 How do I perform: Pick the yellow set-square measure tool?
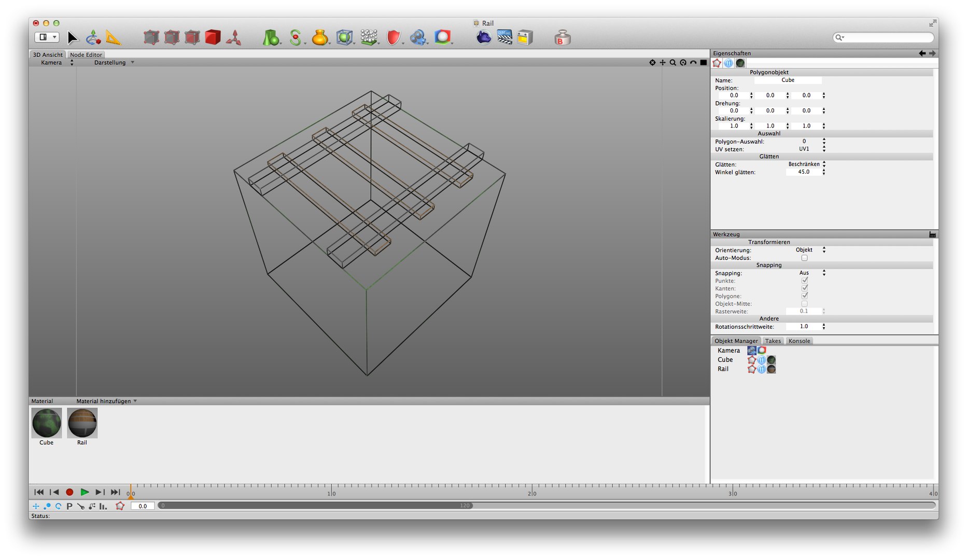pos(113,37)
